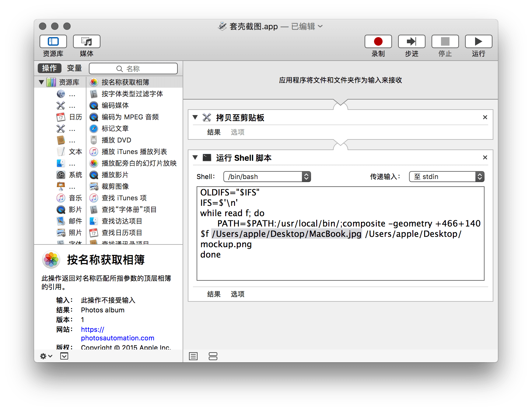Click the 名称 search field
The width and height of the screenshot is (532, 411).
[x=133, y=69]
